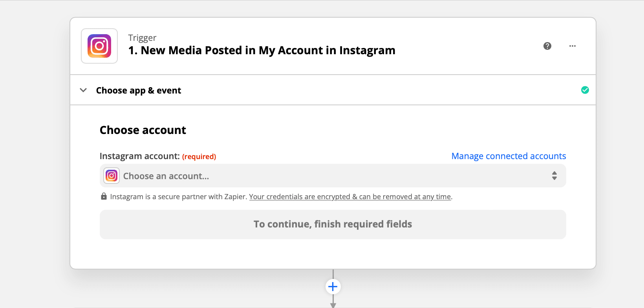This screenshot has height=308, width=644.
Task: Click the small Instagram icon in account field
Action: click(x=112, y=176)
